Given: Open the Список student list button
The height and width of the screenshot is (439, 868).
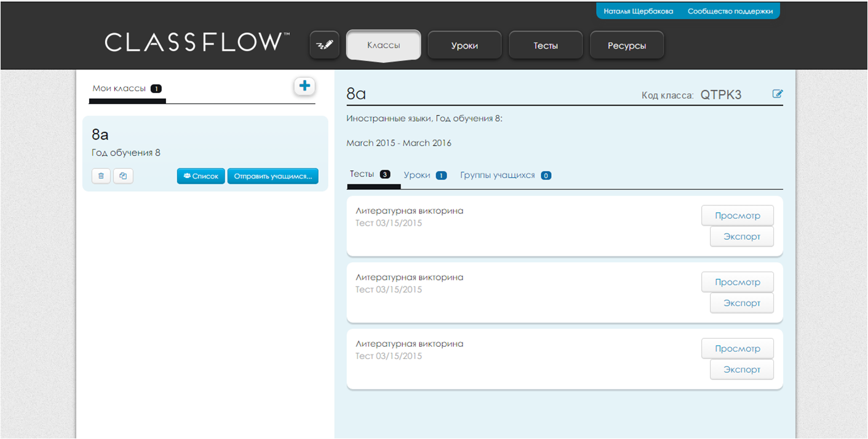Looking at the screenshot, I should click(x=201, y=176).
